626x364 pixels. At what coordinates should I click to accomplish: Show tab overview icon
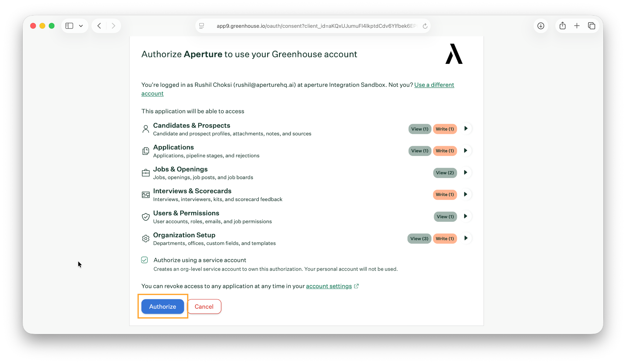pos(591,26)
